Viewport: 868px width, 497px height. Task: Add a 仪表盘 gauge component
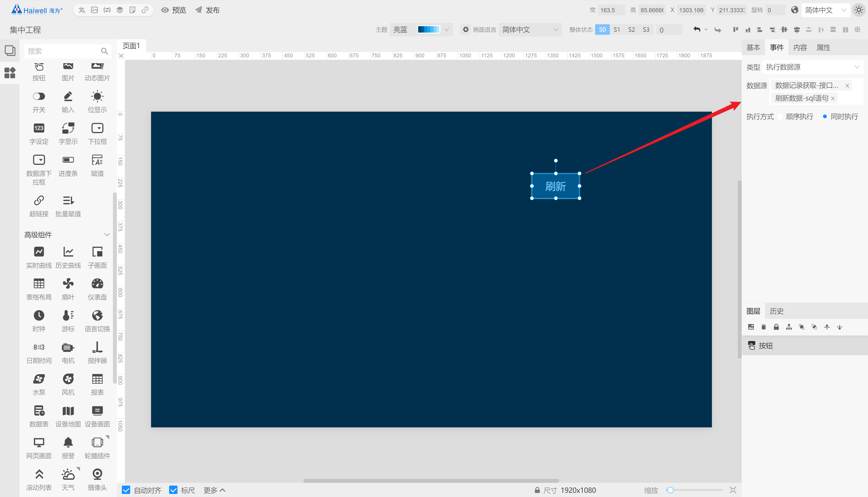[x=97, y=289]
